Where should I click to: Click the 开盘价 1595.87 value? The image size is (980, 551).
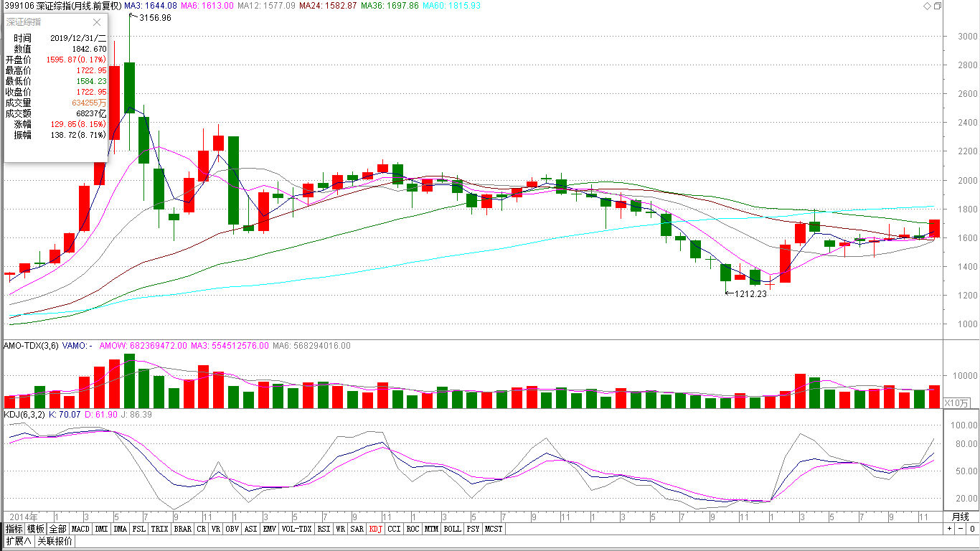coord(76,60)
